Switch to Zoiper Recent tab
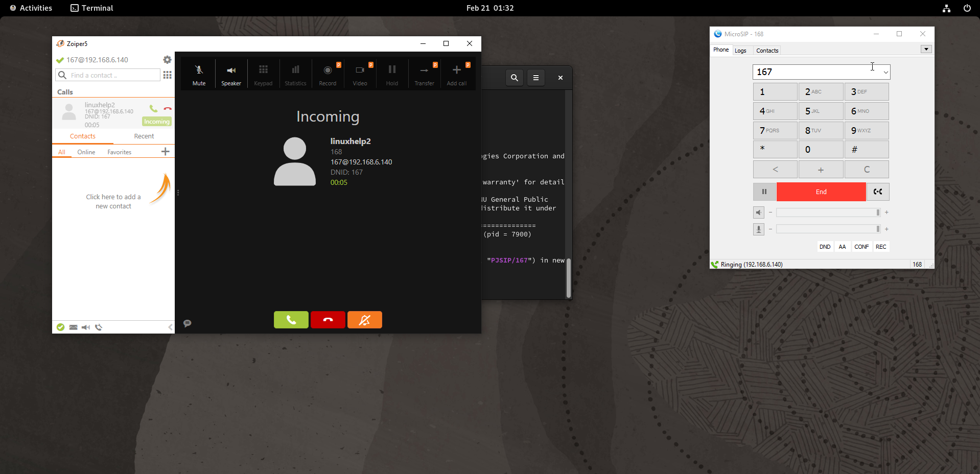 click(x=144, y=136)
